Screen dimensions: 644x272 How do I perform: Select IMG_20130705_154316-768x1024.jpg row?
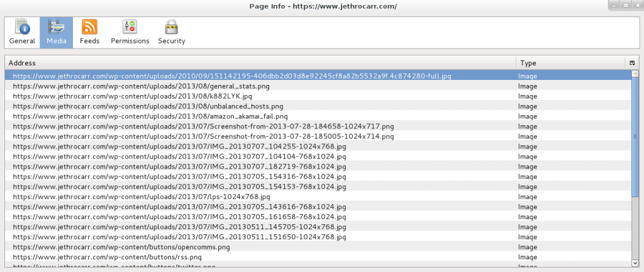[318, 177]
